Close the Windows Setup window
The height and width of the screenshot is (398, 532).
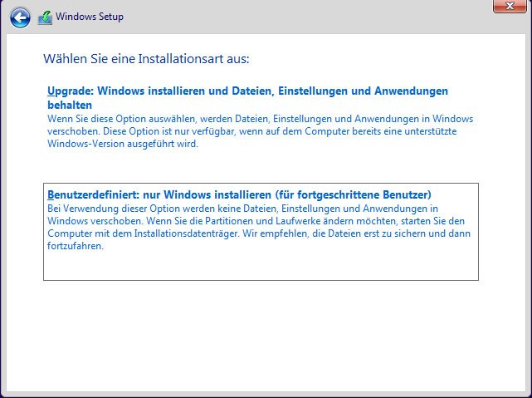[510, 6]
